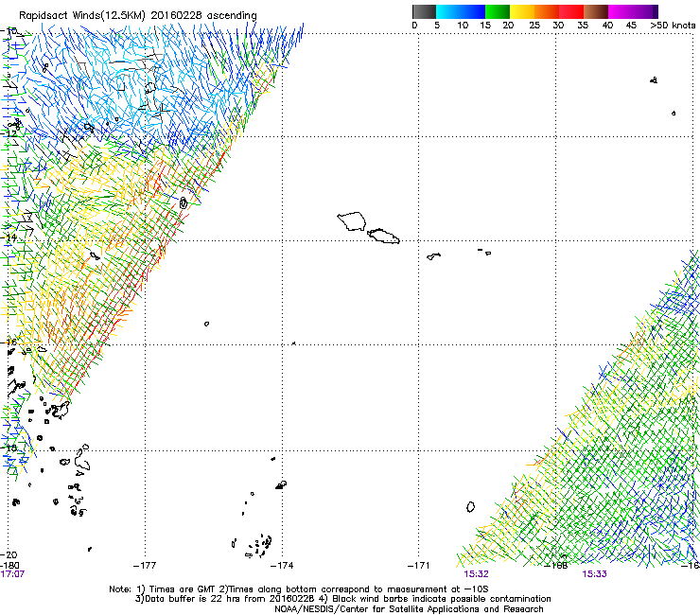
Task: Click the '-20' latitude axis label
Action: pyautogui.click(x=9, y=554)
